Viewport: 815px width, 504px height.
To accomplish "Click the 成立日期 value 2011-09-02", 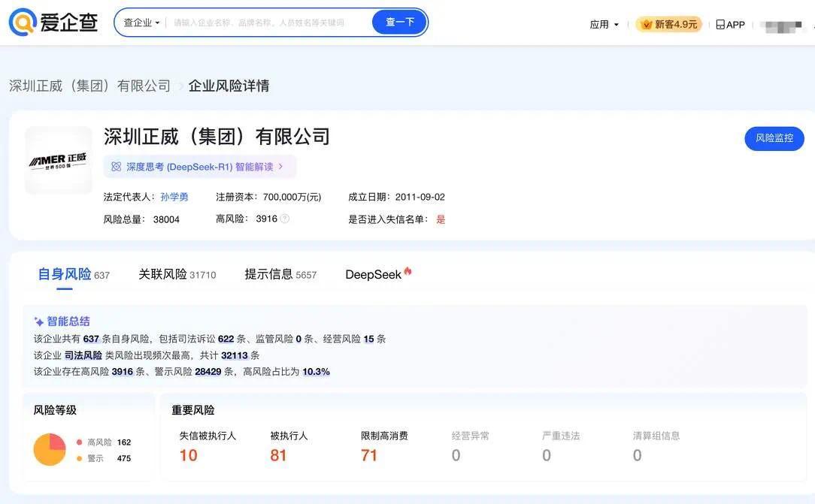I will pyautogui.click(x=420, y=198).
